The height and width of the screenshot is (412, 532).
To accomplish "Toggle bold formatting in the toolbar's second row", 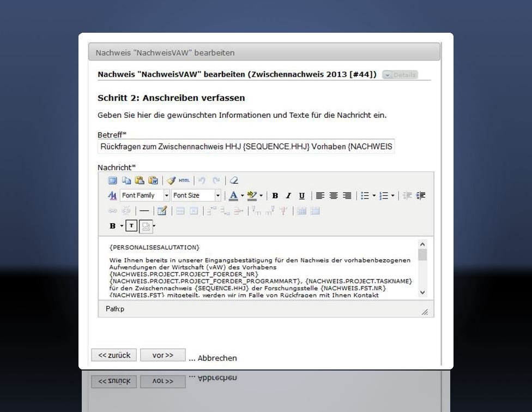I will pyautogui.click(x=275, y=196).
